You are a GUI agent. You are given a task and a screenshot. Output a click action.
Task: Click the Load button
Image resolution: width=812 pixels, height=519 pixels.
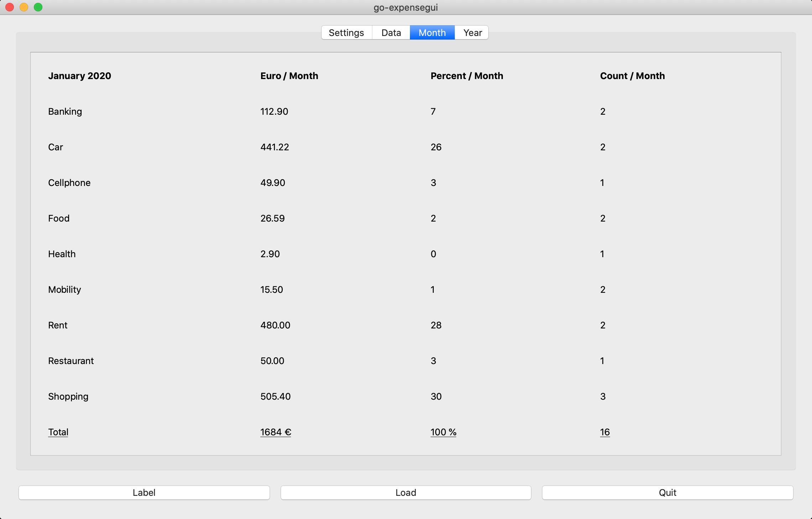406,493
